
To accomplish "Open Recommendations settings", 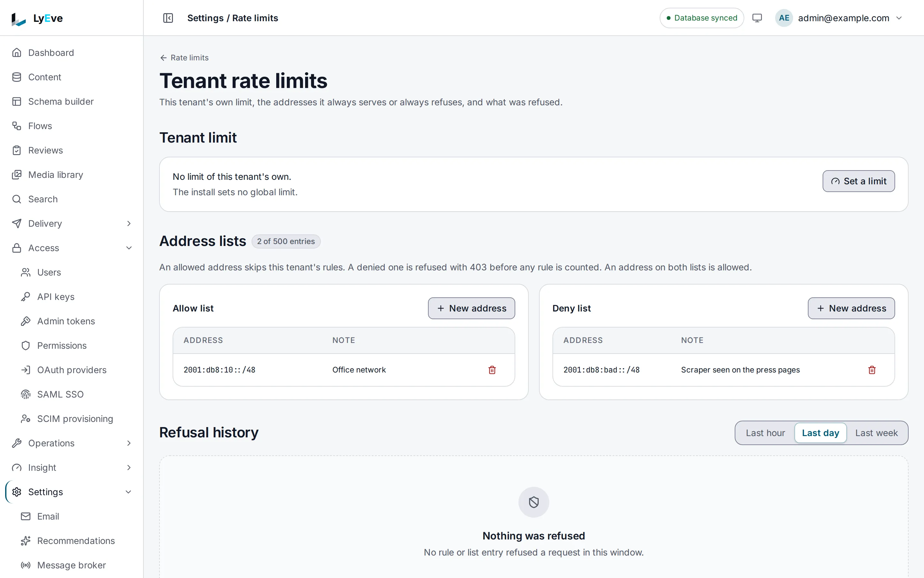I will pyautogui.click(x=76, y=541).
